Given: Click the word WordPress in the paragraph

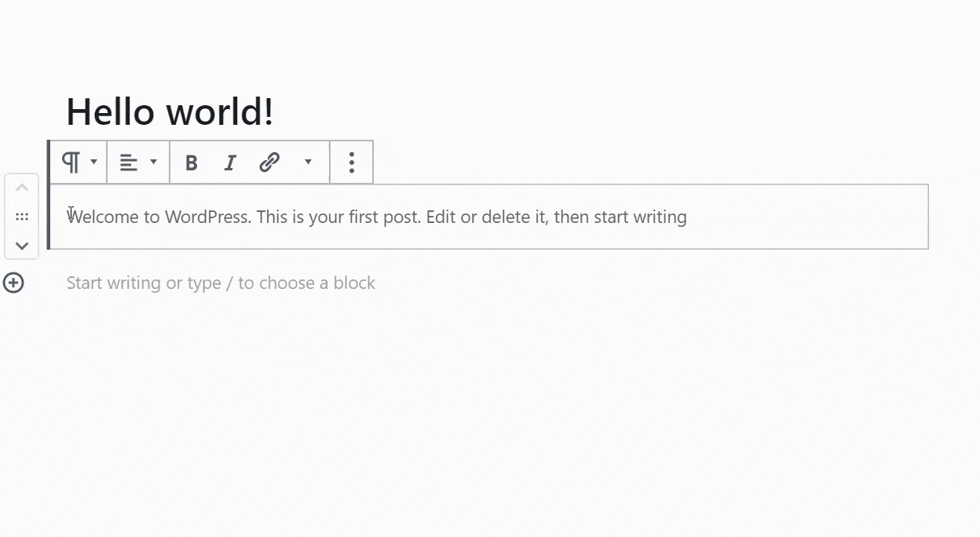Looking at the screenshot, I should (208, 217).
